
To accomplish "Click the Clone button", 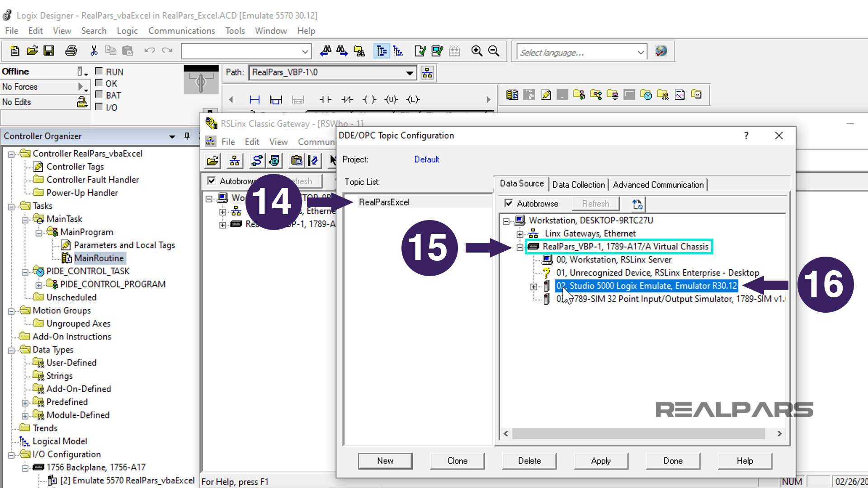I will coord(458,461).
